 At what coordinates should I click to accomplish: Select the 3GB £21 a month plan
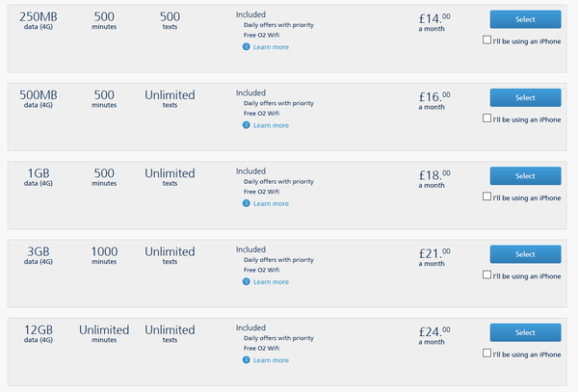[x=525, y=254]
